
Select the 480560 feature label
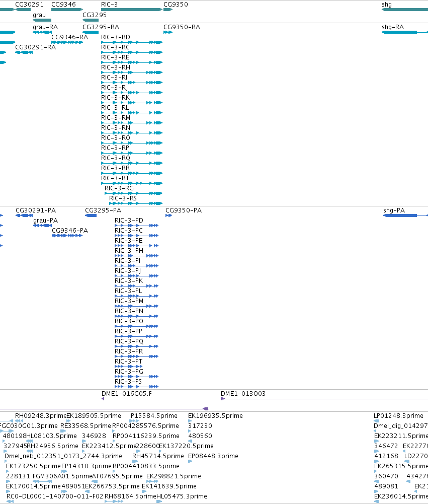coord(200,436)
